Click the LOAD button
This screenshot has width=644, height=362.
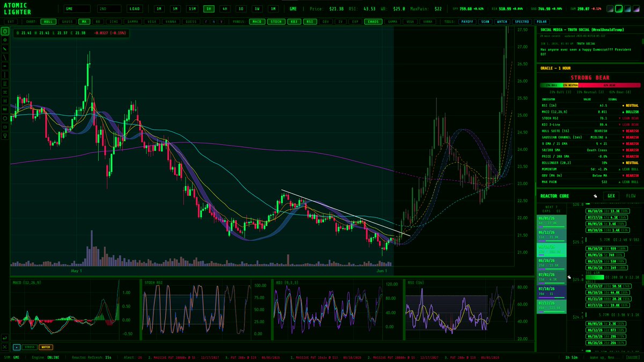click(135, 9)
